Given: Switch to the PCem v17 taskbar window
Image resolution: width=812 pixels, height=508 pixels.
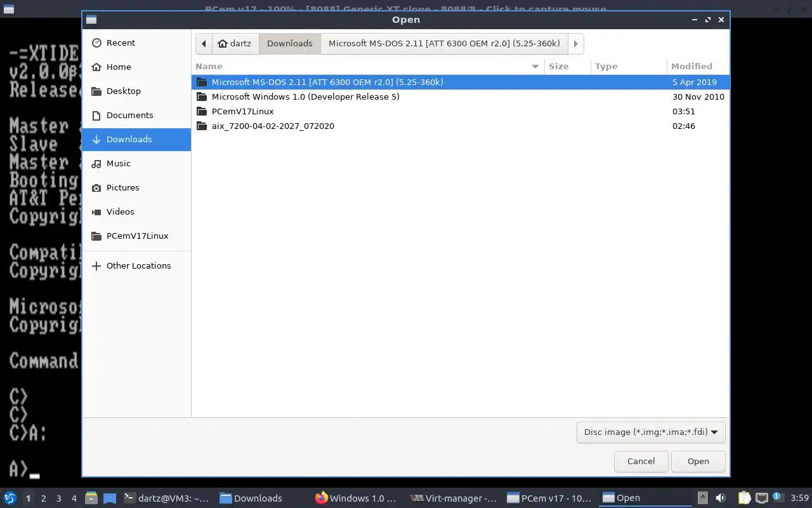Looking at the screenshot, I should [x=550, y=498].
